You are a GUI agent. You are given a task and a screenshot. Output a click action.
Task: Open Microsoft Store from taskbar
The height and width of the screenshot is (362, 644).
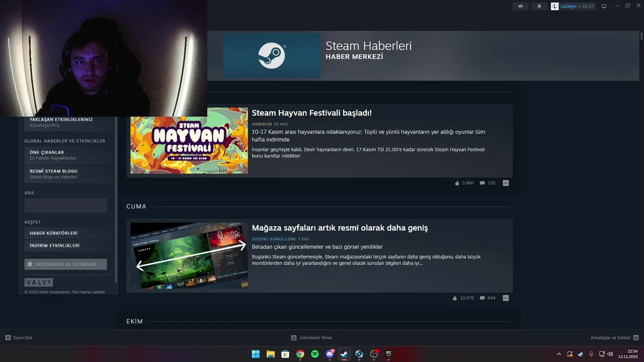pos(285,354)
